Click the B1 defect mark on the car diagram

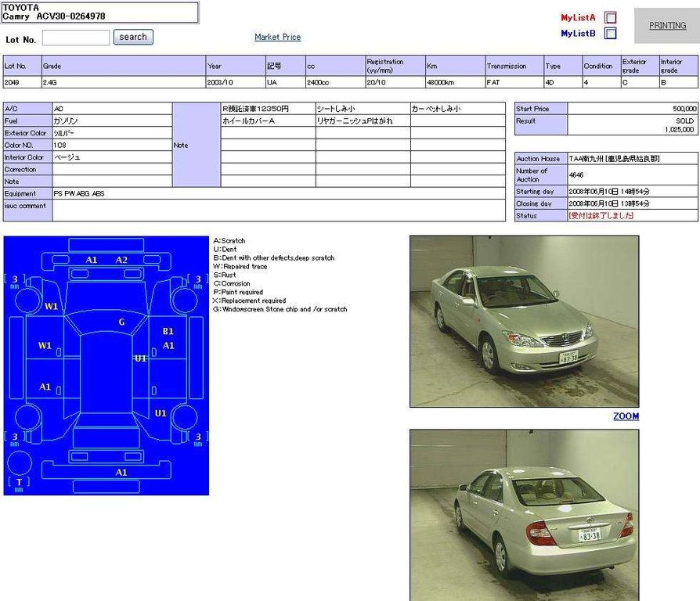[x=168, y=331]
